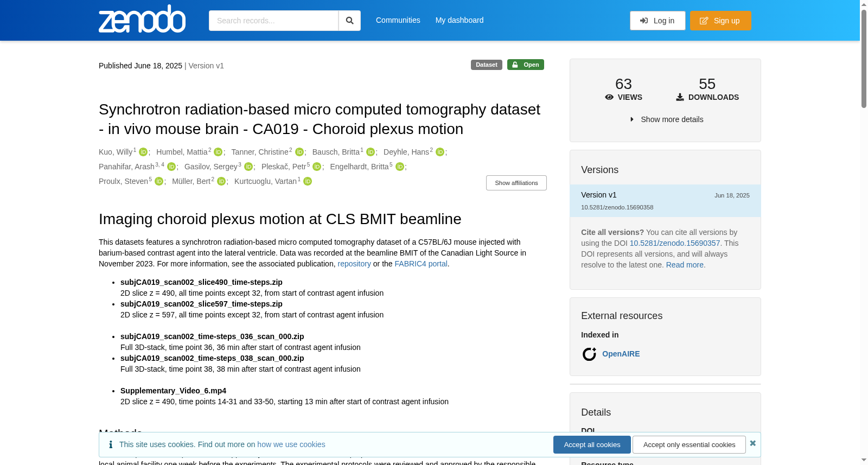Open author Müller, Bert
This screenshot has width=868, height=465.
[x=191, y=181]
